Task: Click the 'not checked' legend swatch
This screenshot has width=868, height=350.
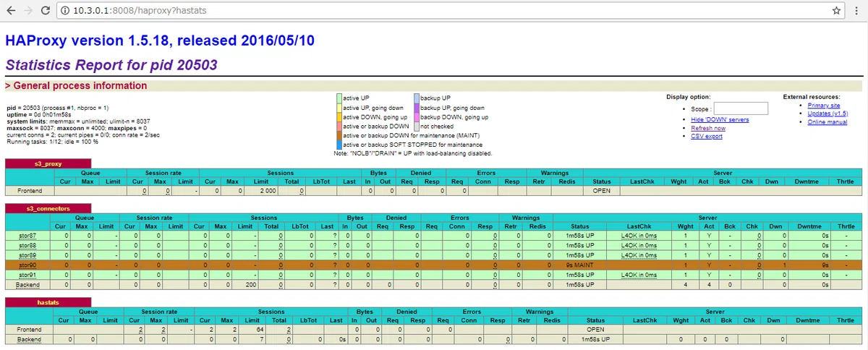Action: (x=417, y=126)
